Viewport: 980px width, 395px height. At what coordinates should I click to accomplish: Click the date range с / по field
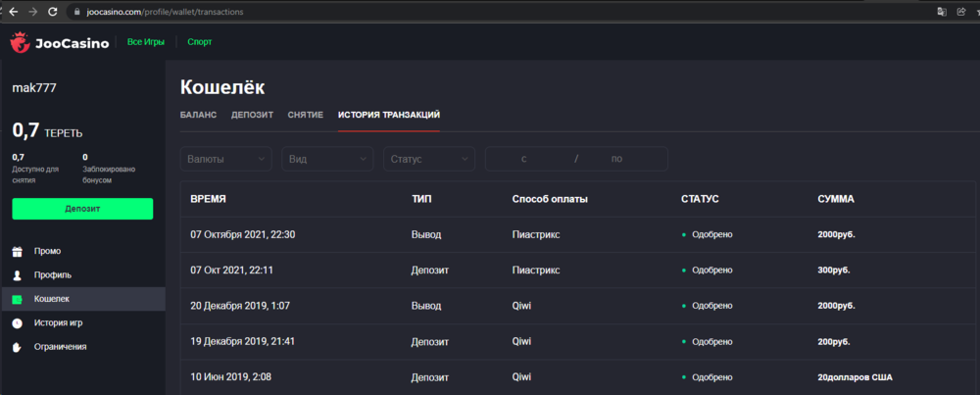coord(576,159)
